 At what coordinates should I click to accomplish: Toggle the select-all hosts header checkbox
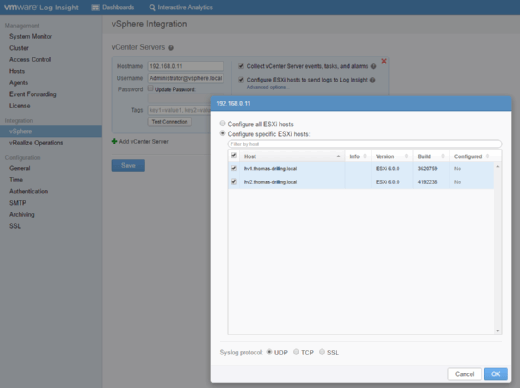click(234, 155)
